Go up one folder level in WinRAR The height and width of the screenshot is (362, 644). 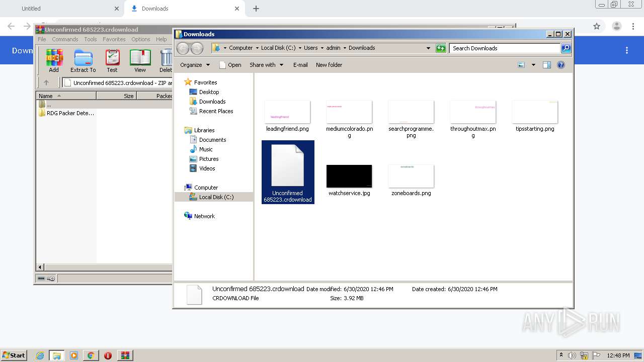click(46, 83)
